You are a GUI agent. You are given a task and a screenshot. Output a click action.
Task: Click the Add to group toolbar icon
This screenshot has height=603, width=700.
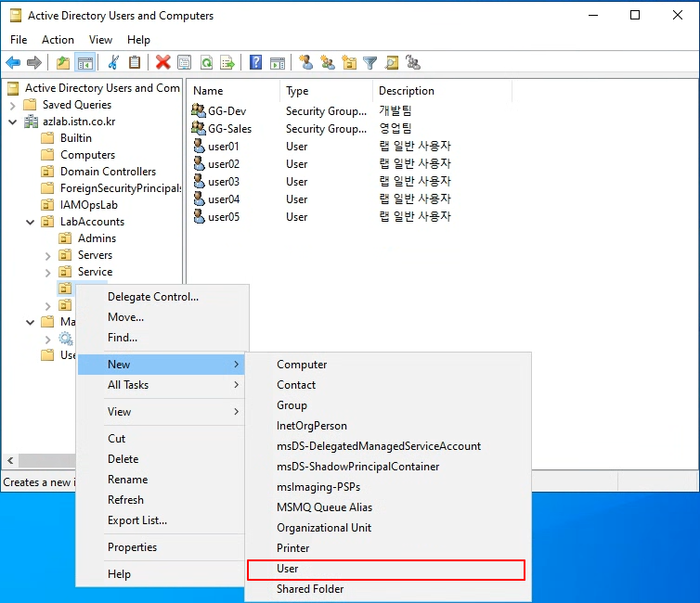pyautogui.click(x=413, y=62)
